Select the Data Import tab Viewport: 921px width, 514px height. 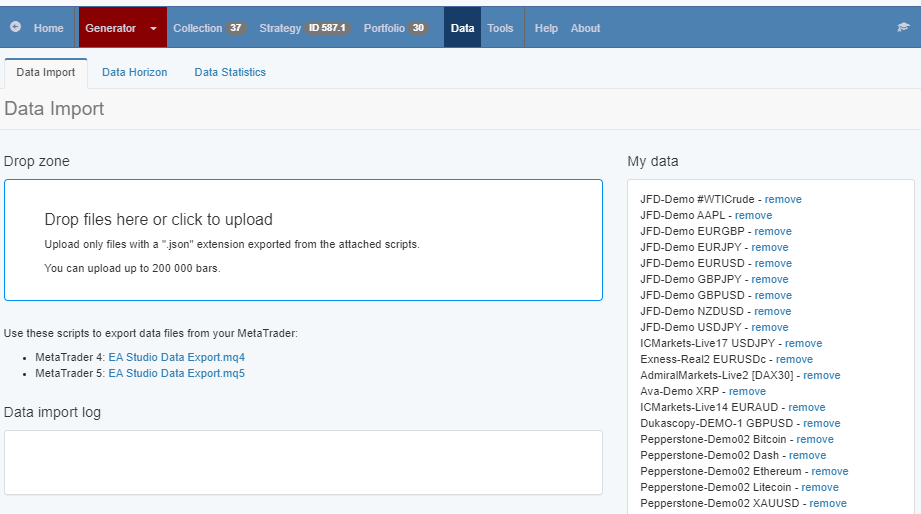(x=46, y=72)
